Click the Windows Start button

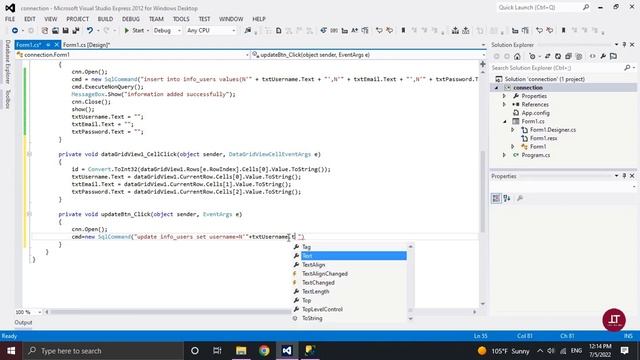coord(11,351)
